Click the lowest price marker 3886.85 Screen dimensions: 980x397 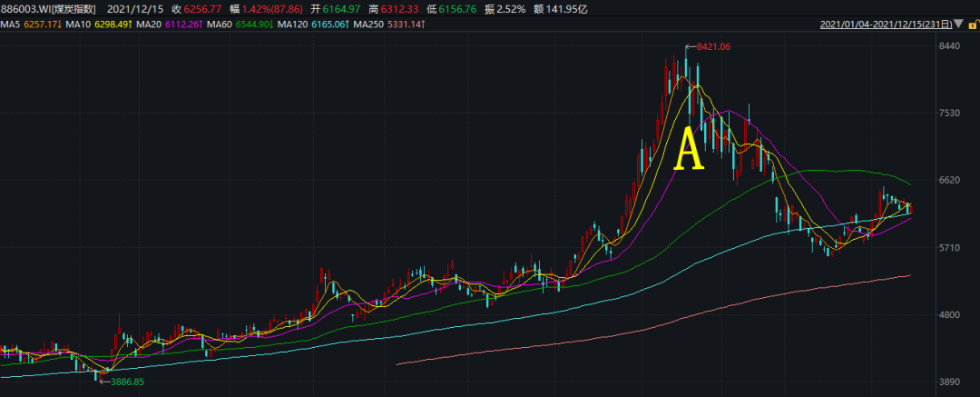pyautogui.click(x=127, y=381)
